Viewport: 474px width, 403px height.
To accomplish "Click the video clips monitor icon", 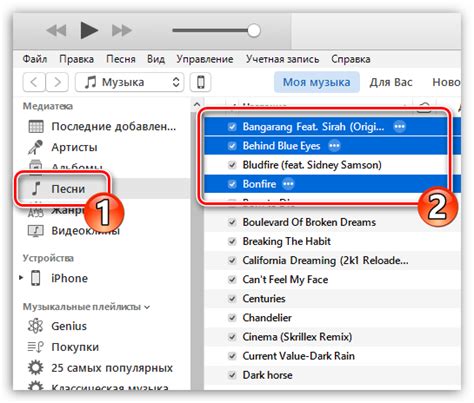I will (36, 231).
